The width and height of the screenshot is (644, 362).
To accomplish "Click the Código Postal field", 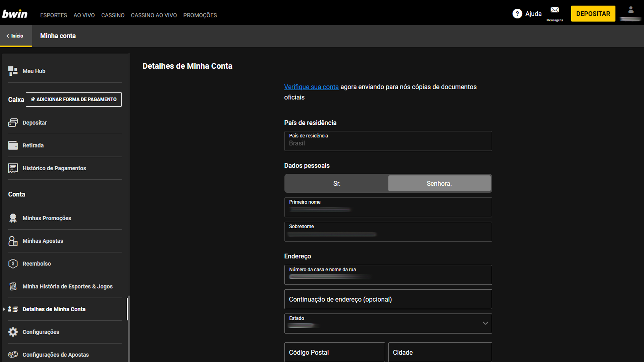I will [335, 352].
